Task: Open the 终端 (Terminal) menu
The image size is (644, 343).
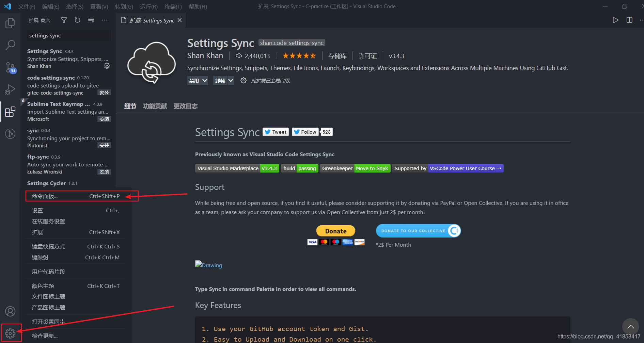Action: coord(173,6)
